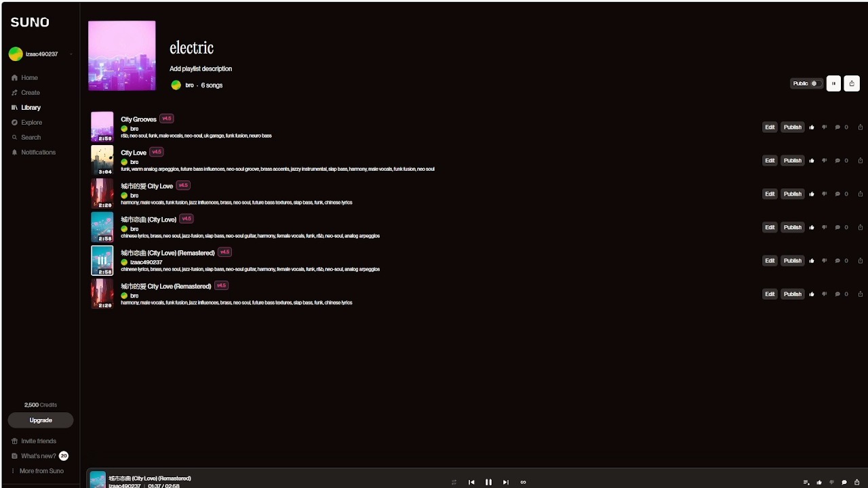Viewport: 868px width, 488px height.
Task: Open the play queue in player bar
Action: coord(806,483)
